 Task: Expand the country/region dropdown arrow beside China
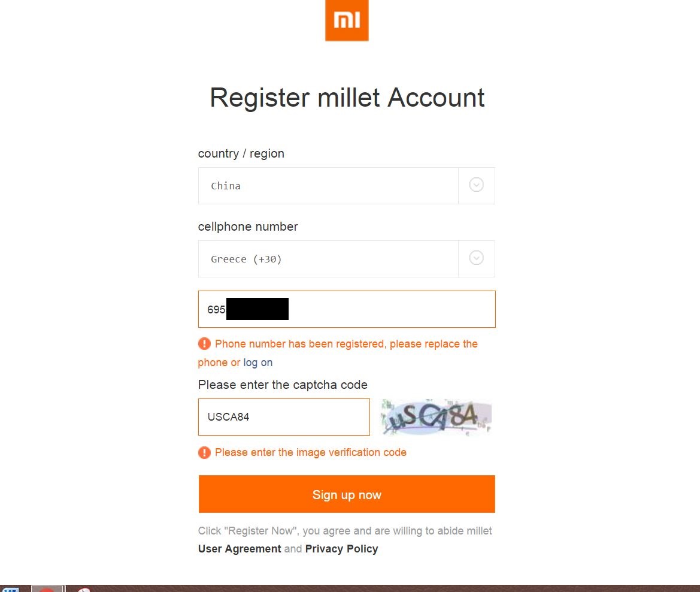tap(477, 185)
